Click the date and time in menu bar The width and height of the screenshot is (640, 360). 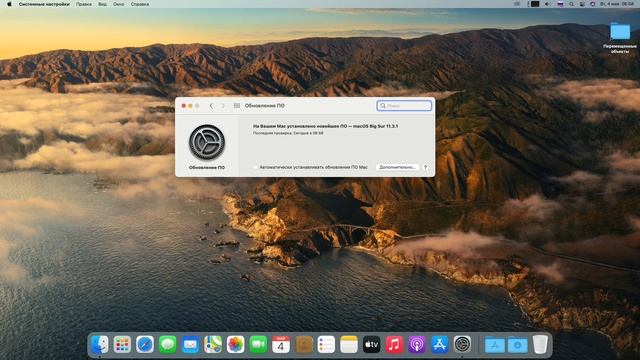point(617,4)
